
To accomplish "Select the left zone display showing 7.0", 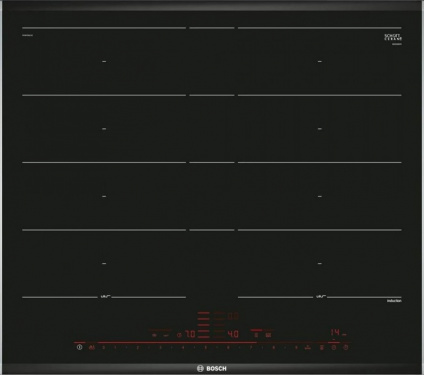I will tap(190, 334).
